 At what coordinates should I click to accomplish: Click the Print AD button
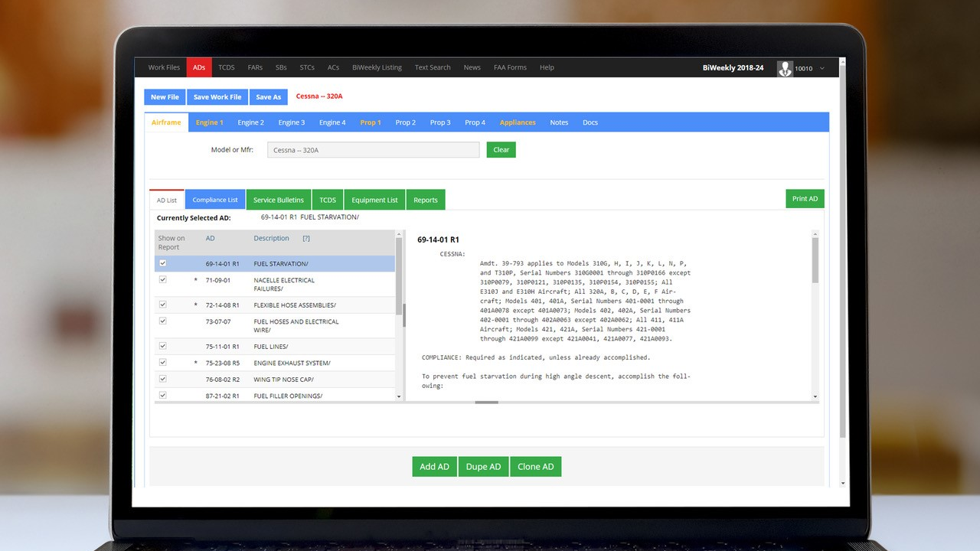(x=805, y=199)
